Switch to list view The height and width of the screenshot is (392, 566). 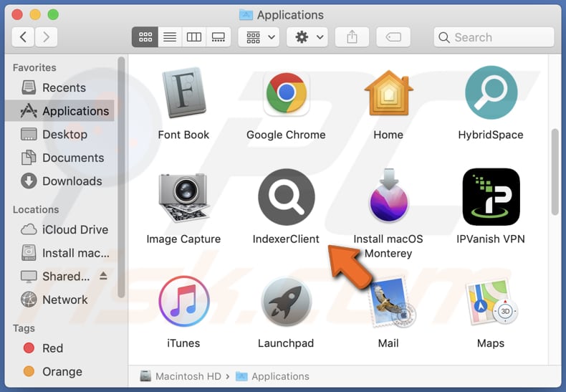point(170,37)
